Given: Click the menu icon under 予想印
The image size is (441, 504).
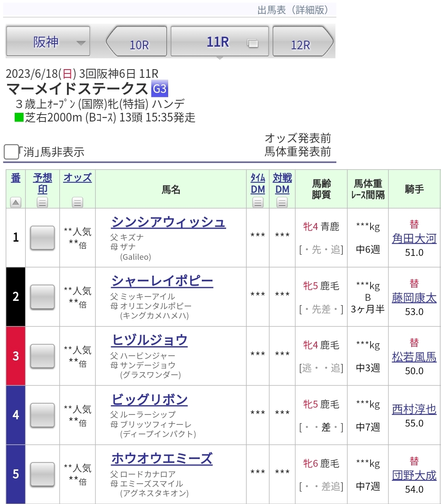Looking at the screenshot, I should point(42,202).
